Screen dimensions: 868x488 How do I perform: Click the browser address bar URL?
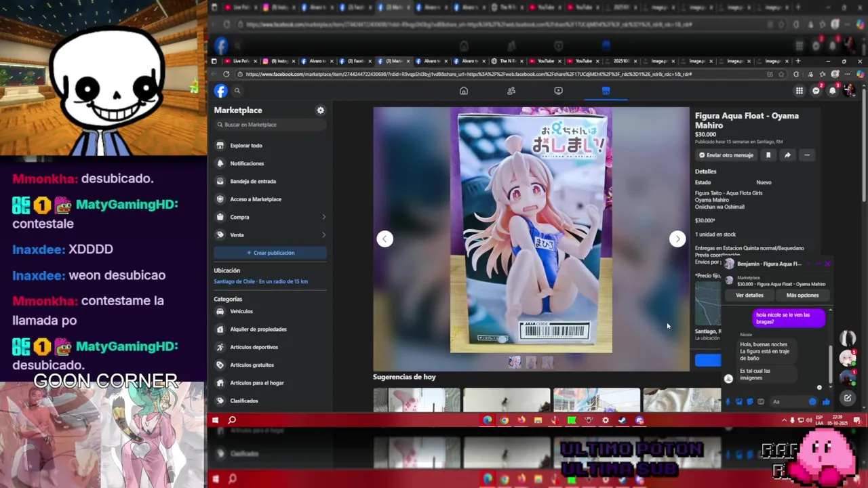pos(468,74)
